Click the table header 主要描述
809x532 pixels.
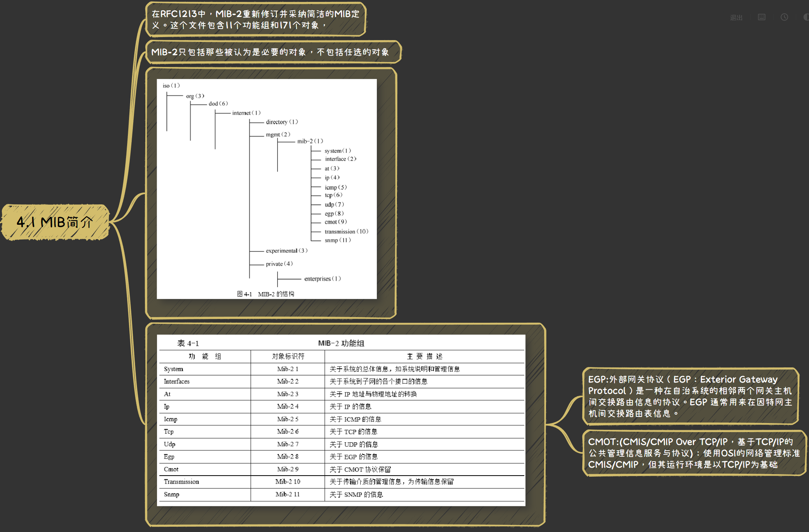pos(425,356)
